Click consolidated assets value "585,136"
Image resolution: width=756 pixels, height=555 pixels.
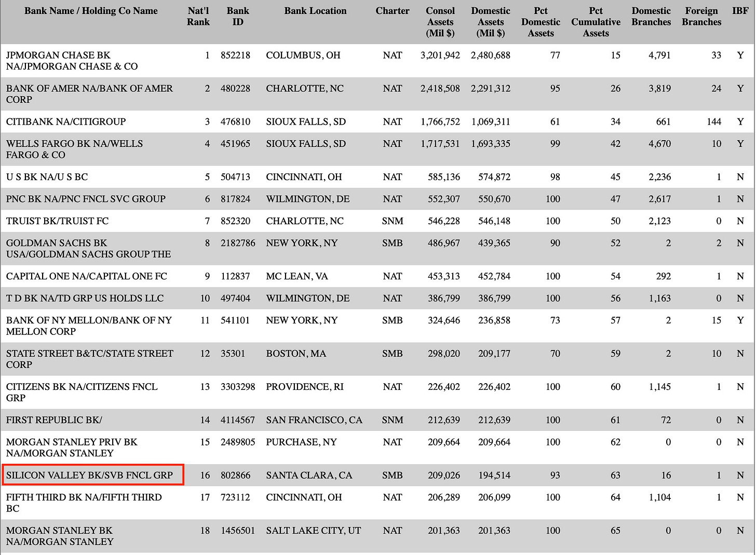point(444,177)
